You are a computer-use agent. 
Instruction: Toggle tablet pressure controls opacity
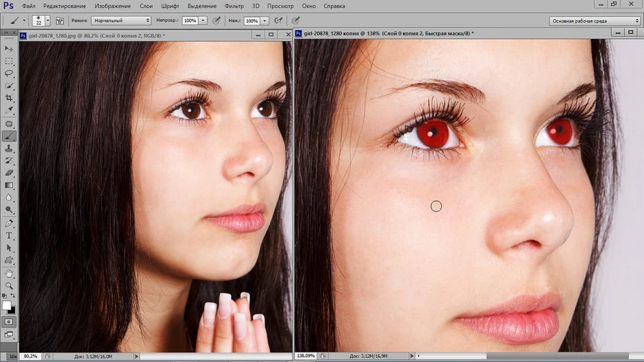(216, 21)
